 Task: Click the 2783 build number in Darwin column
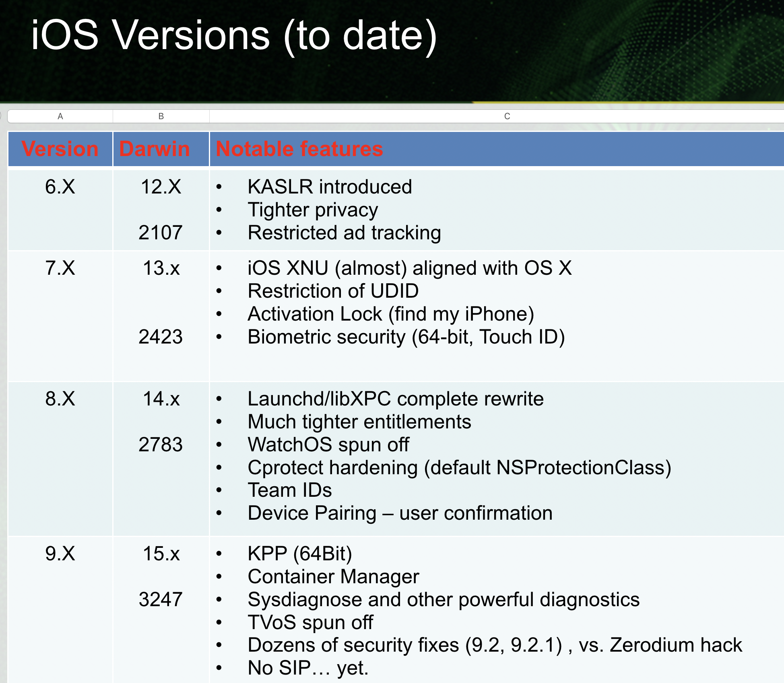(161, 444)
